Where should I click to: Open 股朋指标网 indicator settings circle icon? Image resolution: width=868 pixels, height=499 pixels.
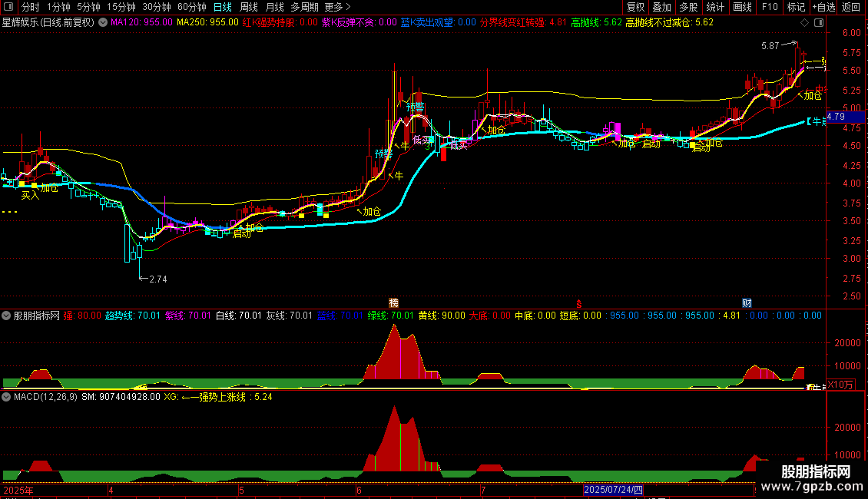(x=6, y=316)
